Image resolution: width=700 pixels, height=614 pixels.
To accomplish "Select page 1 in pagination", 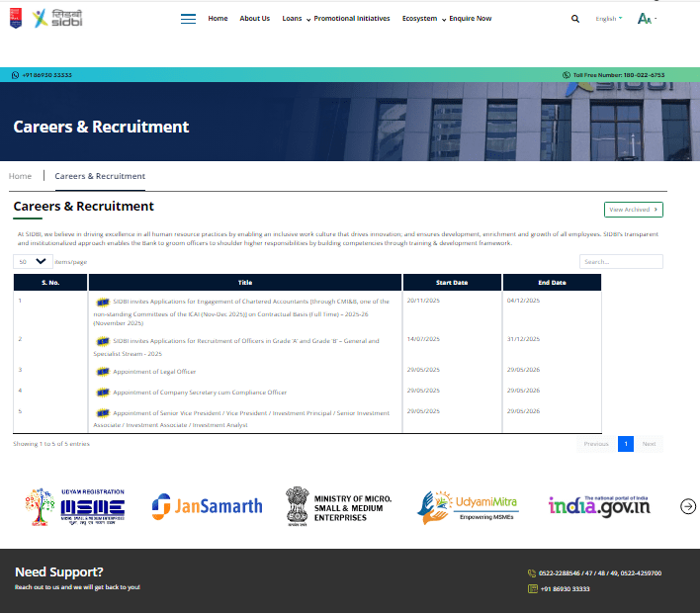I will 626,444.
